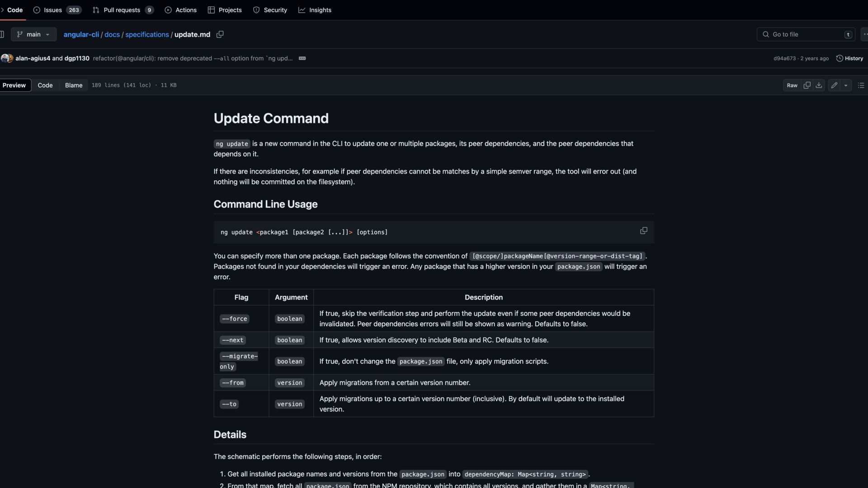Download raw file icon
Viewport: 868px width, 488px height.
coord(819,85)
